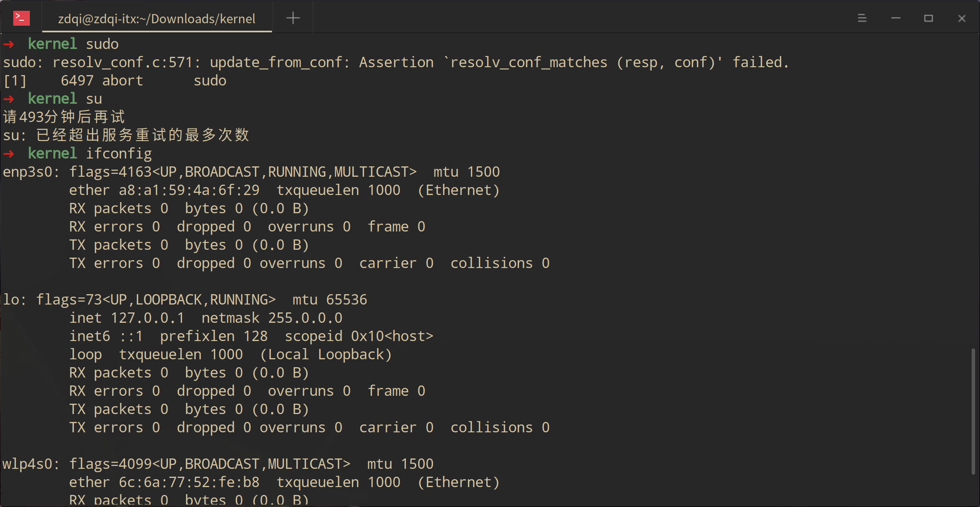
Task: Click the vertical scrollbar thumb
Action: coord(973,411)
